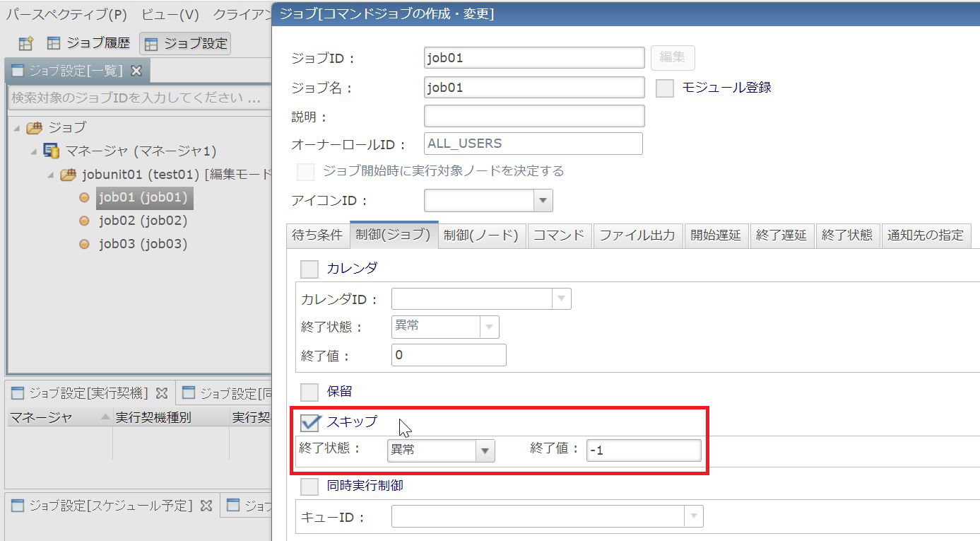The height and width of the screenshot is (541, 980).
Task: Uncheck the スキップ checkbox
Action: tap(310, 423)
